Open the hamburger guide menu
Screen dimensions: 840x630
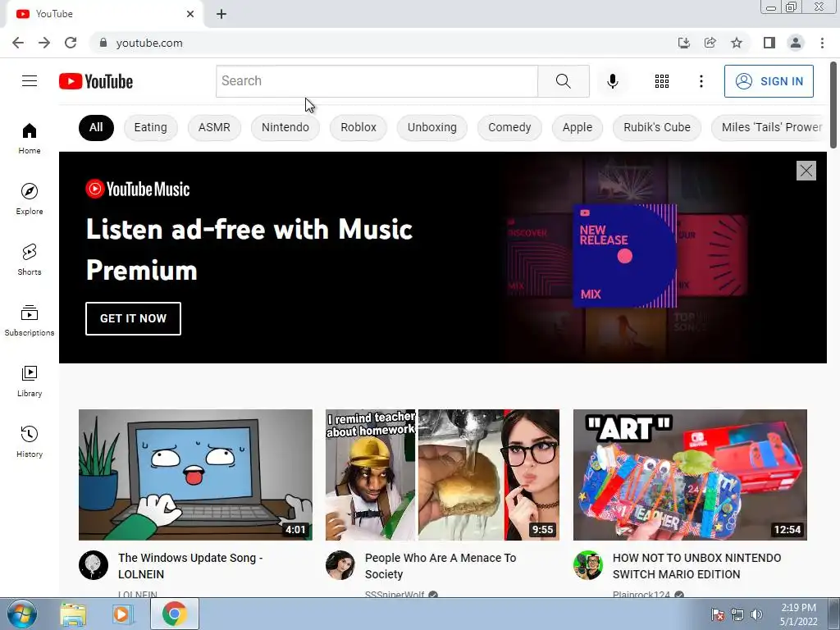click(30, 81)
